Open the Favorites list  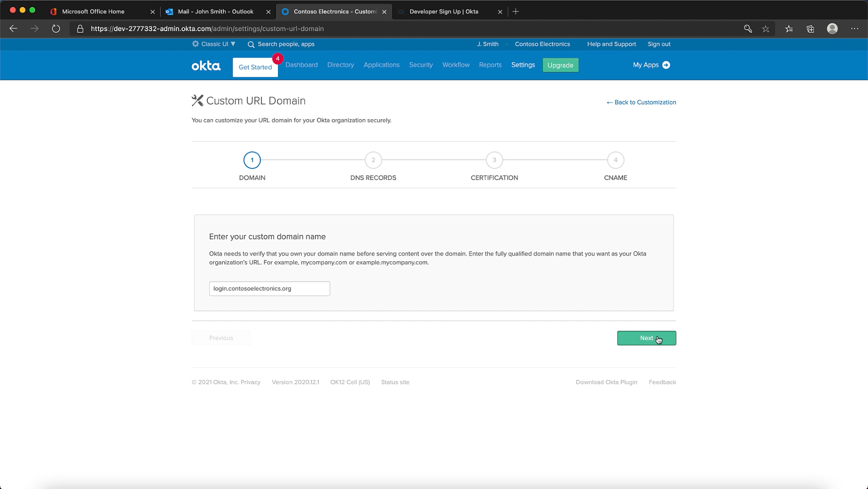tap(789, 29)
